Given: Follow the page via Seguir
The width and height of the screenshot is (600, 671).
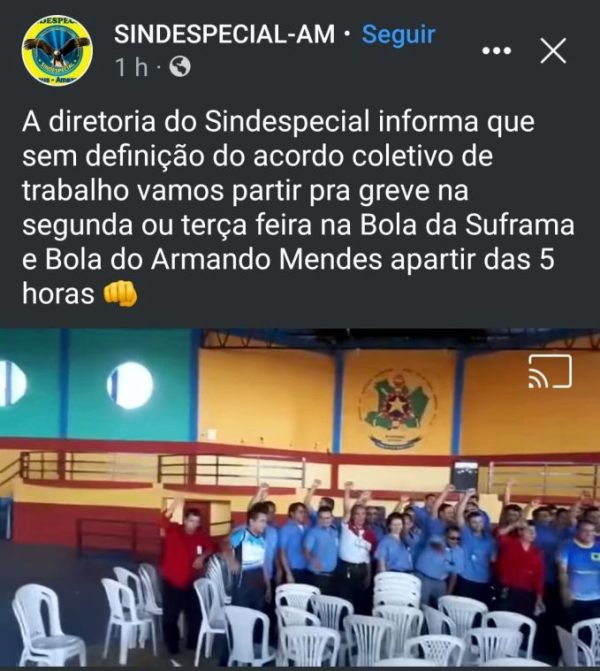Looking at the screenshot, I should point(398,35).
